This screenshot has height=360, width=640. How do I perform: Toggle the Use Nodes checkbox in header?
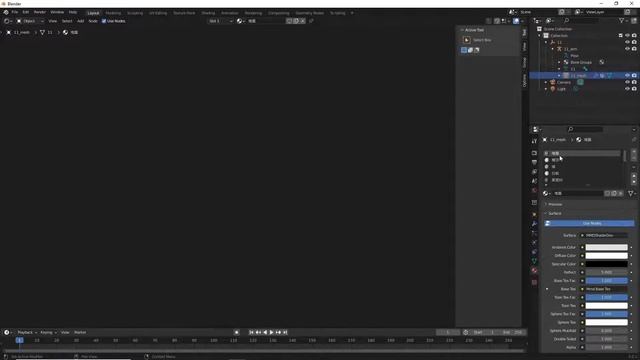[x=104, y=21]
